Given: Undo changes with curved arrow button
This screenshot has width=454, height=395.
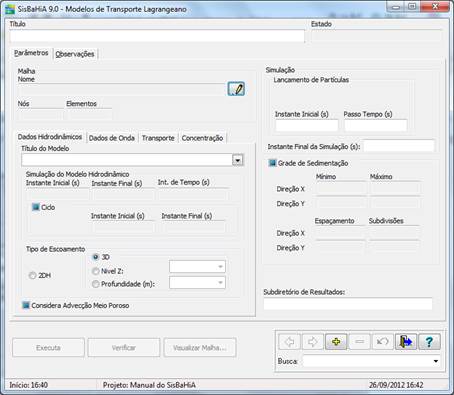Looking at the screenshot, I should (x=382, y=342).
